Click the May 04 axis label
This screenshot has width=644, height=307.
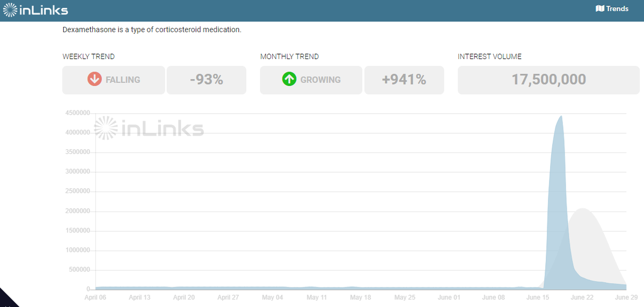click(272, 297)
